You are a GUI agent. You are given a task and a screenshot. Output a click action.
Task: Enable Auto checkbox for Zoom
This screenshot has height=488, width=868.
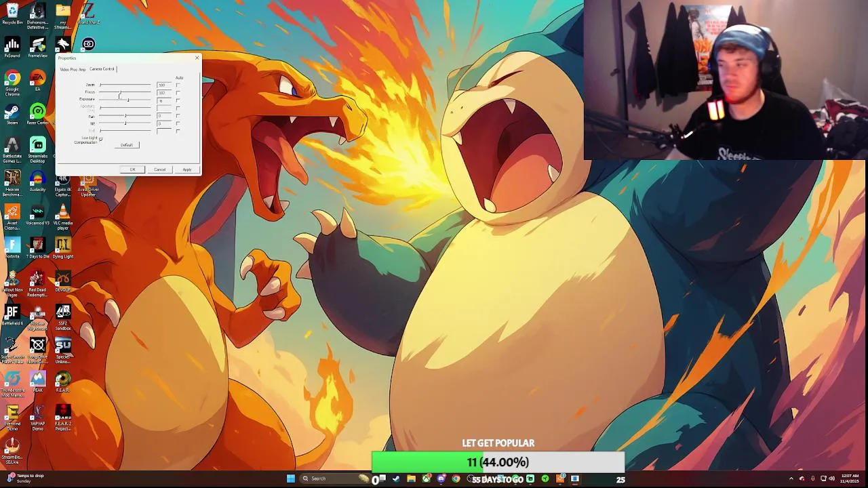tap(178, 85)
